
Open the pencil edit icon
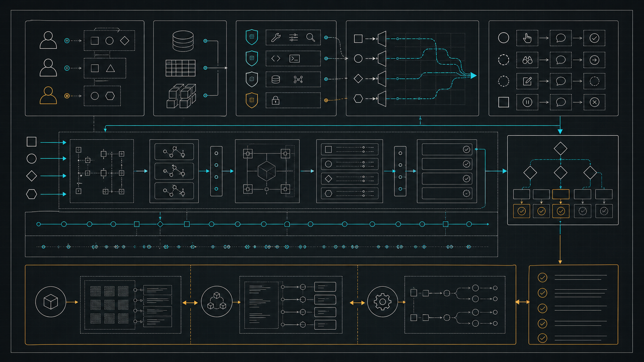point(527,81)
